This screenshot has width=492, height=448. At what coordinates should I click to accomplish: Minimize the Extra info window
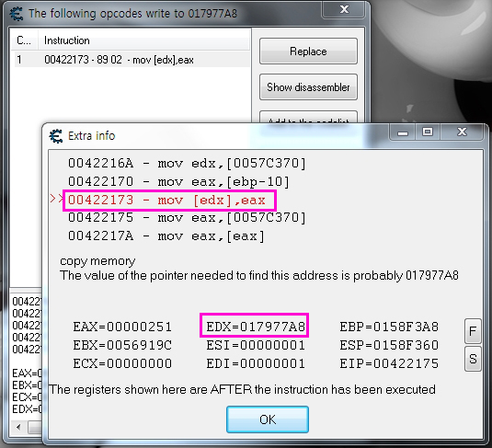(403, 132)
